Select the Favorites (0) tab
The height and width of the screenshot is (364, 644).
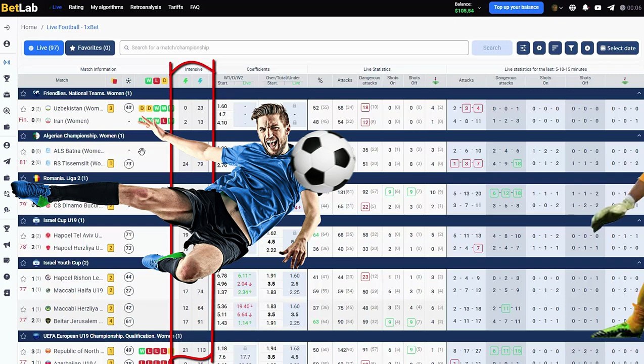coord(90,48)
